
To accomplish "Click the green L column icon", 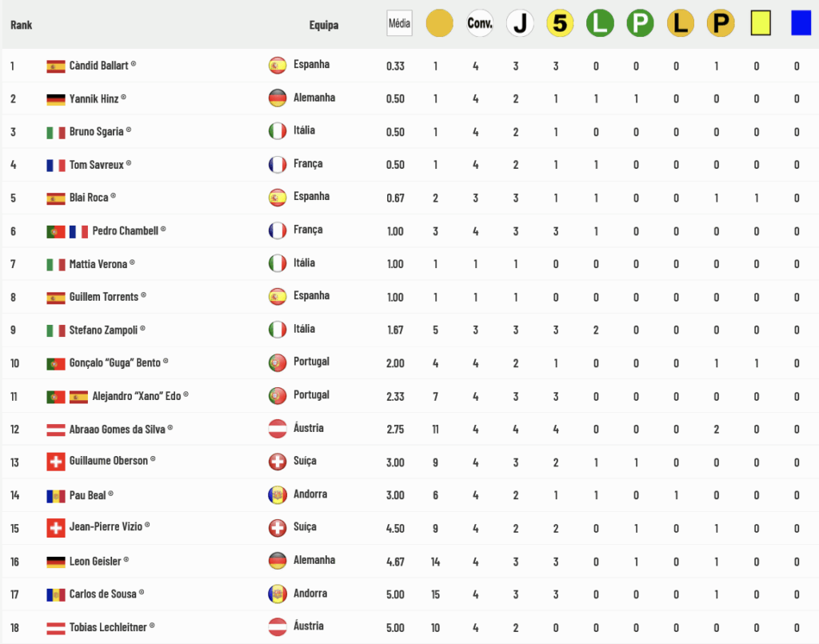I will (x=600, y=23).
